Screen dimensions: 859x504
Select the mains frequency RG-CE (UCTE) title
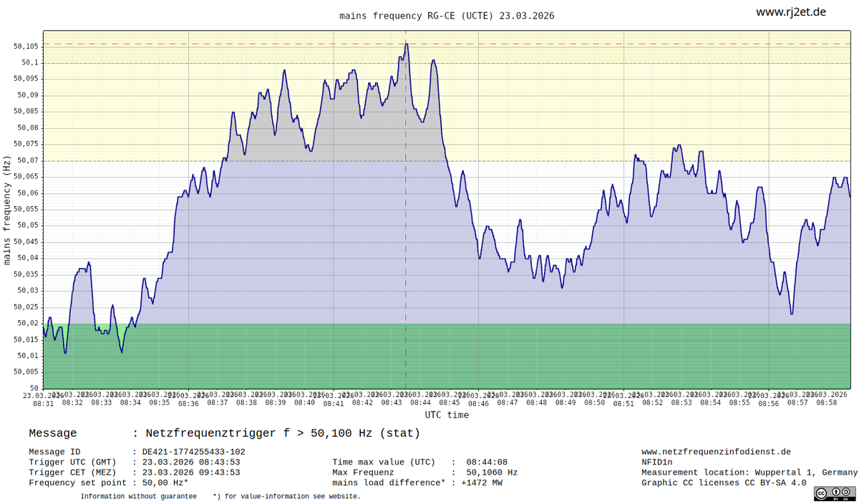coord(447,15)
